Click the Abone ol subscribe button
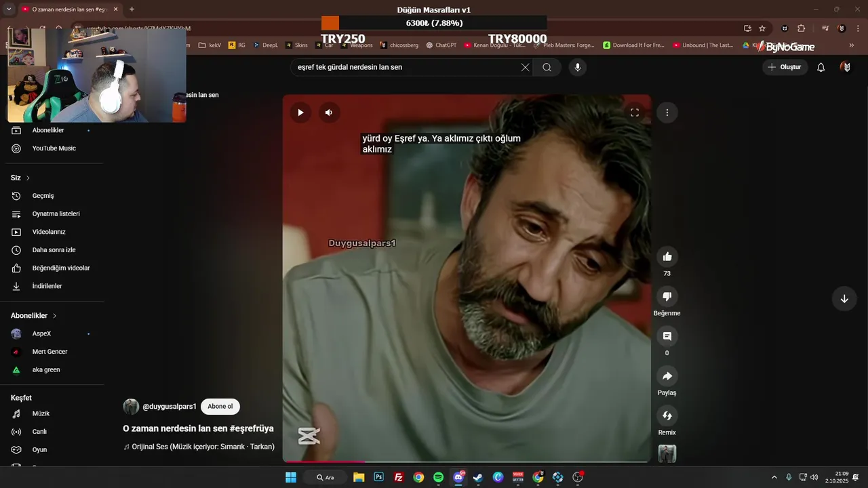The height and width of the screenshot is (488, 868). coord(220,407)
